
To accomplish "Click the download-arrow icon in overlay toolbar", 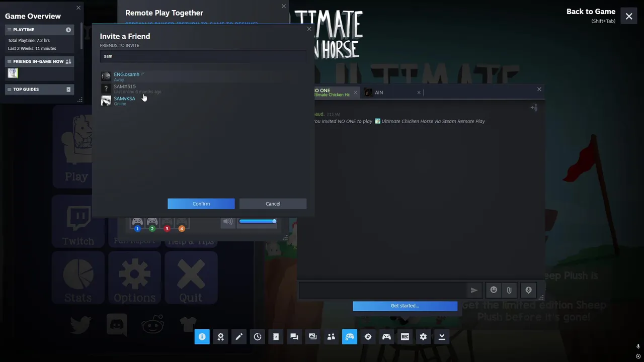I will click(442, 337).
